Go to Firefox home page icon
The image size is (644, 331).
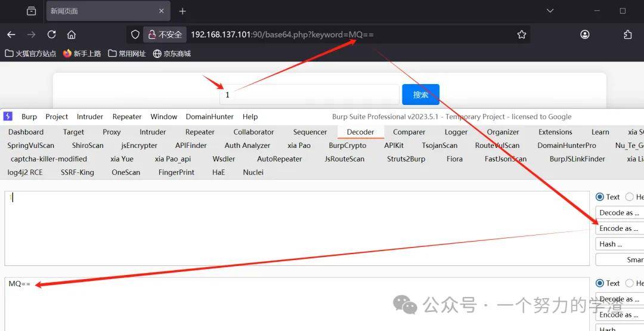click(72, 35)
